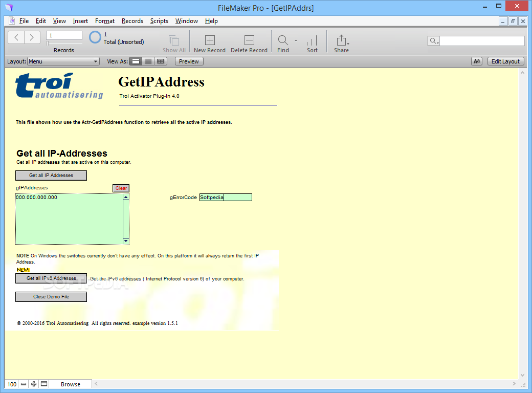Open the Help menu
The width and height of the screenshot is (532, 393).
(211, 21)
